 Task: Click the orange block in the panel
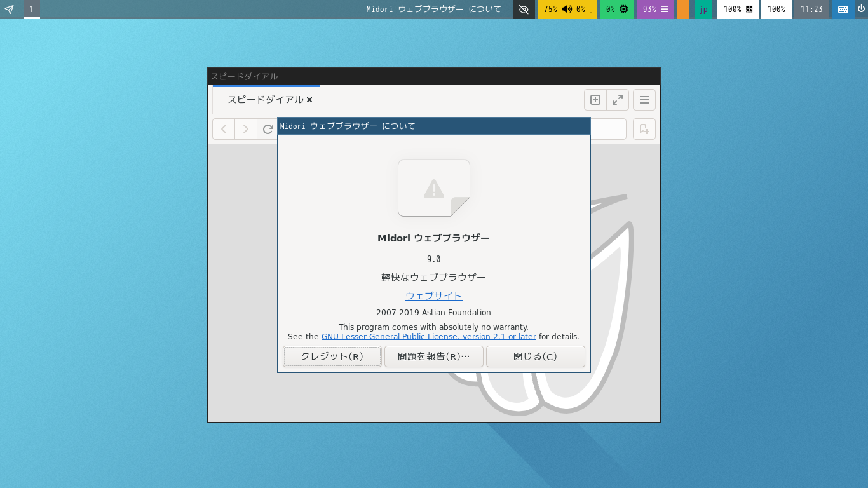pos(683,10)
